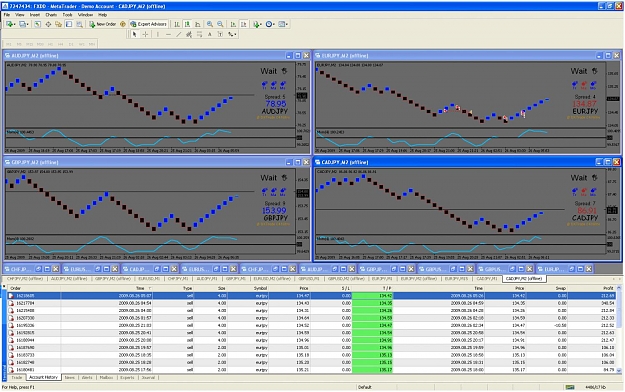This screenshot has width=625, height=392.
Task: Switch to the Experts terminal tab
Action: point(127,377)
